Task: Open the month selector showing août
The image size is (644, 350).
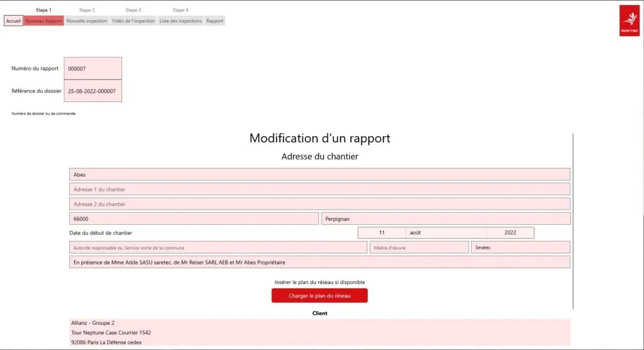Action: click(x=446, y=233)
